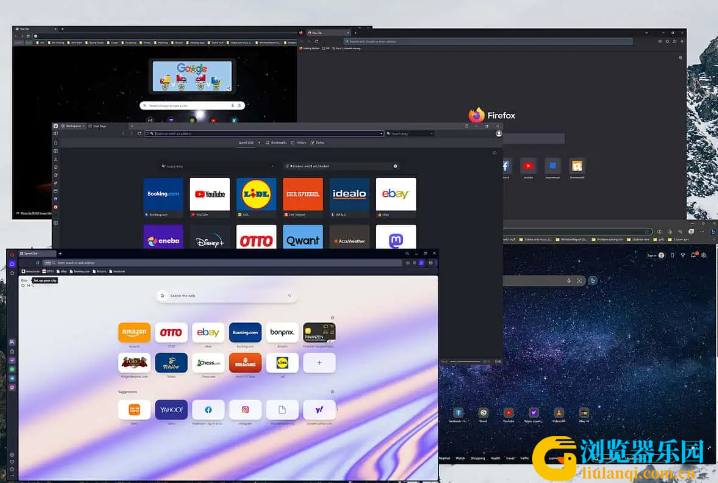
Task: Open the eneba tile in Vivaldi
Action: click(x=163, y=237)
